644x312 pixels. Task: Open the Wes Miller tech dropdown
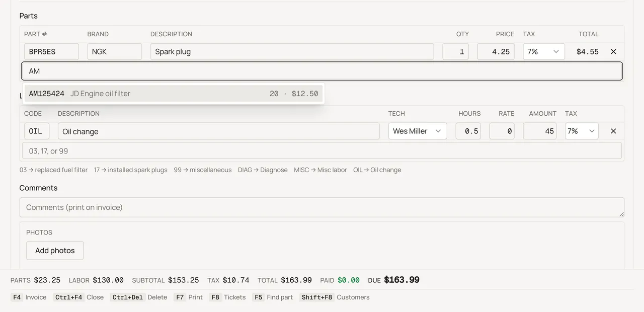(x=418, y=131)
